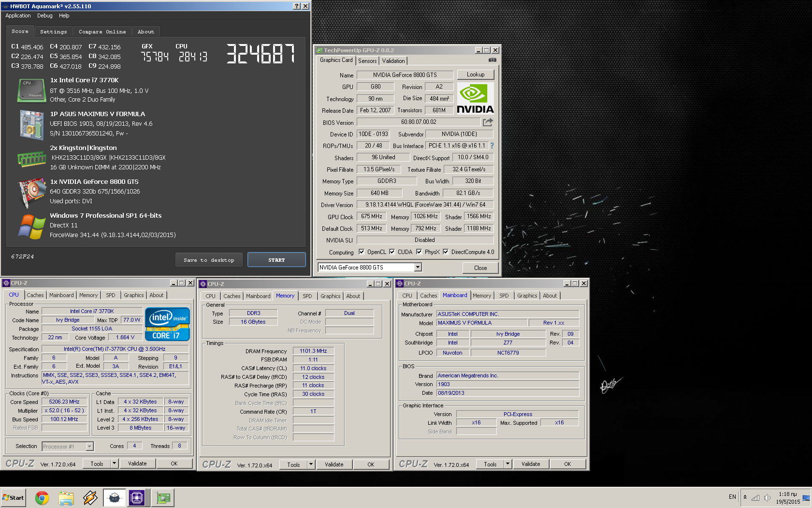This screenshot has height=508, width=812.
Task: Click the NVIDIA logo in GPU-Z
Action: 476,99
